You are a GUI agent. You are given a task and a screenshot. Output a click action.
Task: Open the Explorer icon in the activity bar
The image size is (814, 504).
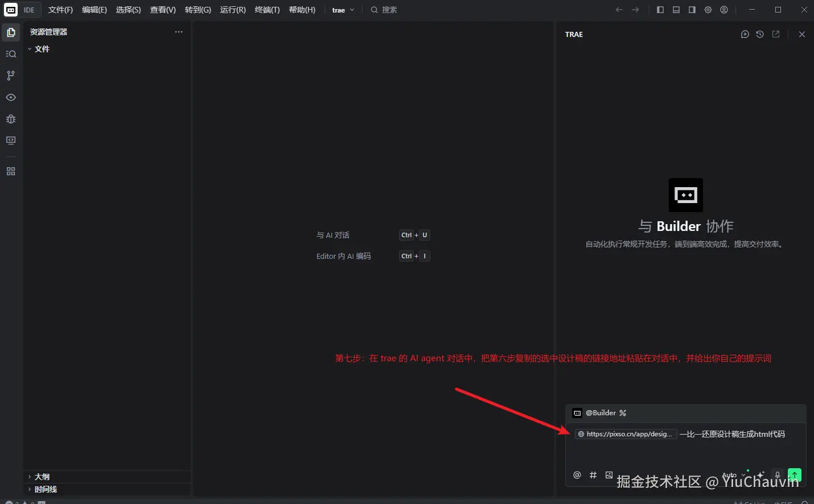click(11, 32)
